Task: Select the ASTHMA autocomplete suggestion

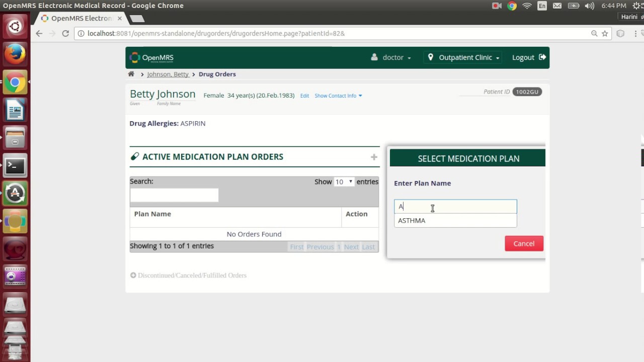Action: 455,220
